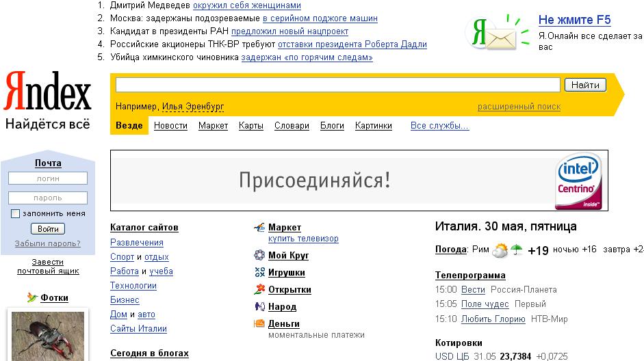Click the Найти search button
Viewport: 644px width, 361px height.
coord(585,85)
